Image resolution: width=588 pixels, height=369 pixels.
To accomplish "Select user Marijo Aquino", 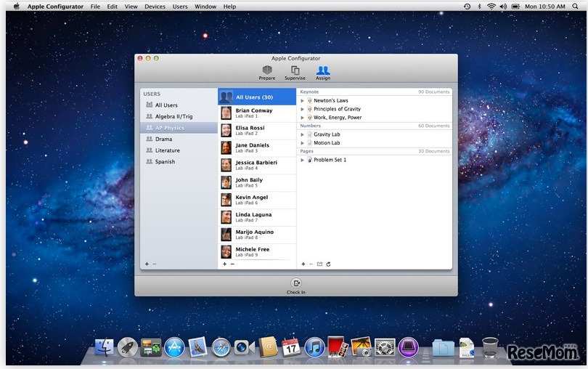I will (x=257, y=234).
